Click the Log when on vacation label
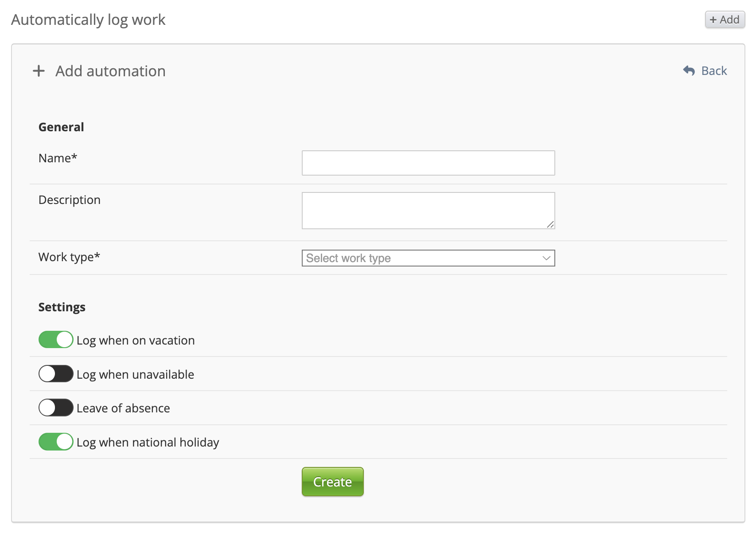Image resolution: width=756 pixels, height=533 pixels. (136, 341)
